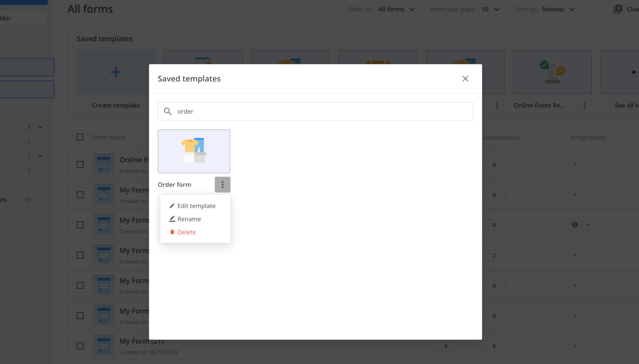Image resolution: width=639 pixels, height=364 pixels.
Task: Click the partially hidden template options dots
Action: coord(497,106)
